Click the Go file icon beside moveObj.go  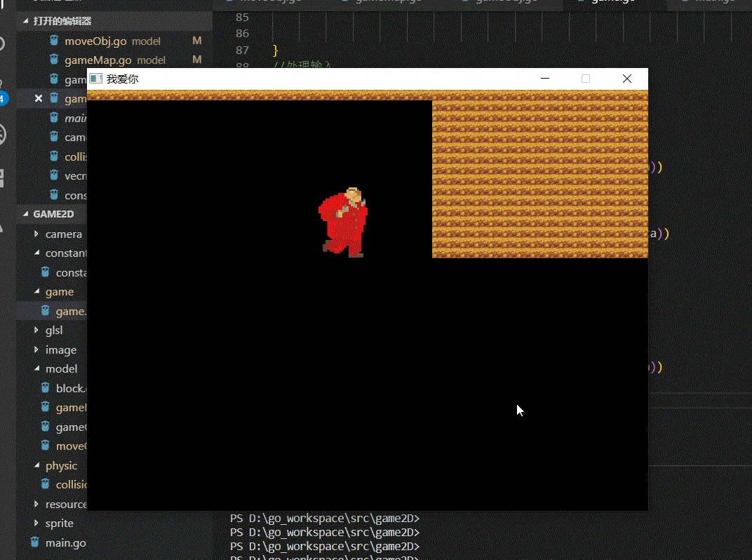[54, 41]
